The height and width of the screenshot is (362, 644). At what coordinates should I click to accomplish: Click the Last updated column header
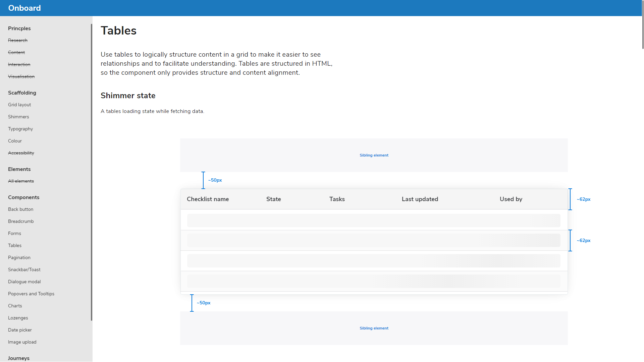(420, 199)
